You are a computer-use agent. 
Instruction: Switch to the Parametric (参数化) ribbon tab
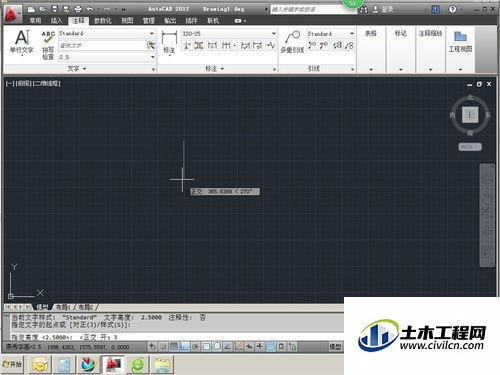pyautogui.click(x=102, y=21)
